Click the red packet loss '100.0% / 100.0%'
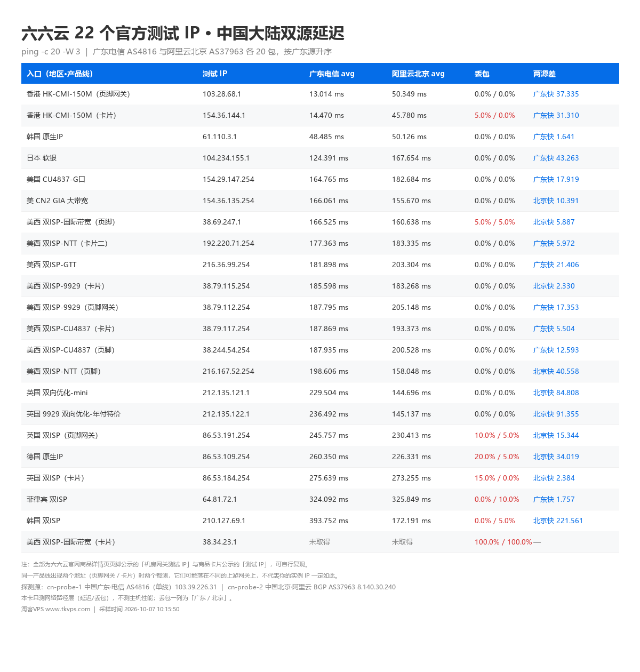Screen dimensions: 640x672 point(503,542)
